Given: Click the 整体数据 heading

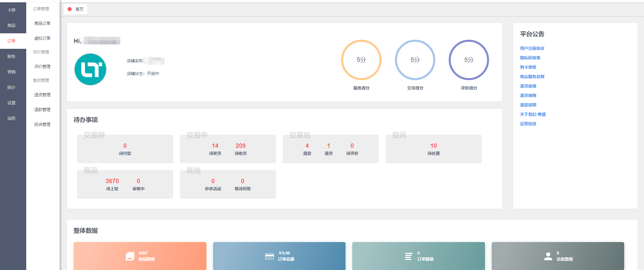Looking at the screenshot, I should (x=86, y=231).
